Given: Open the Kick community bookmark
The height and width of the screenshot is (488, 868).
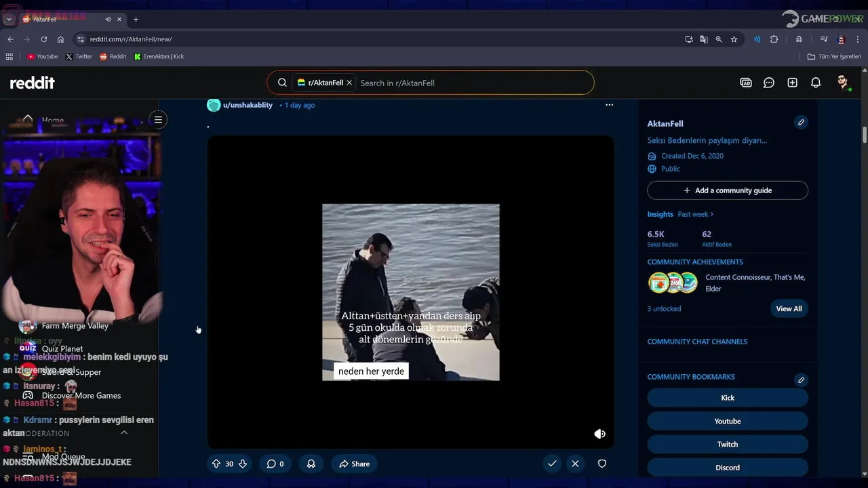Looking at the screenshot, I should click(728, 398).
